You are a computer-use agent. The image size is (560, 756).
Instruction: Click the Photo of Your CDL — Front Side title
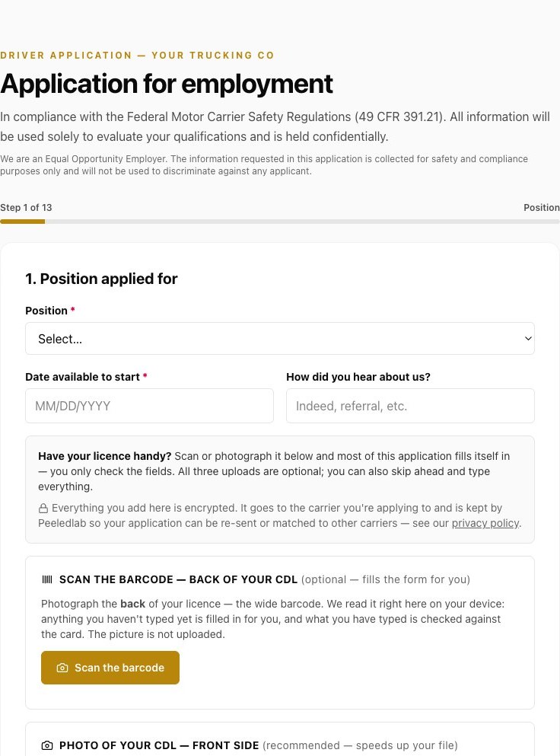point(159,745)
